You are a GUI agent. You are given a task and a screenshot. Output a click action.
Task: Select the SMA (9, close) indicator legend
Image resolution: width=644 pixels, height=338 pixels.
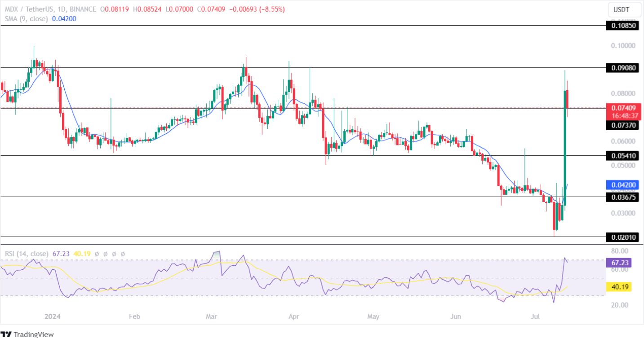(x=26, y=18)
